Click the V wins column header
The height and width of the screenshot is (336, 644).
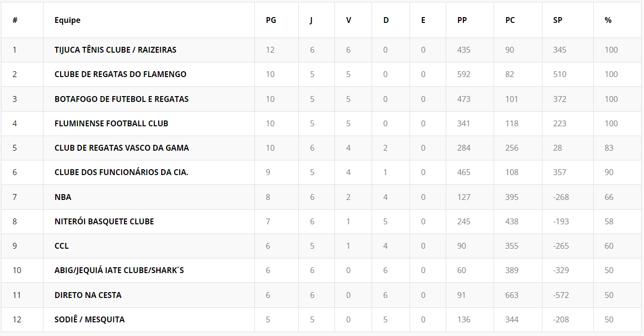point(349,20)
